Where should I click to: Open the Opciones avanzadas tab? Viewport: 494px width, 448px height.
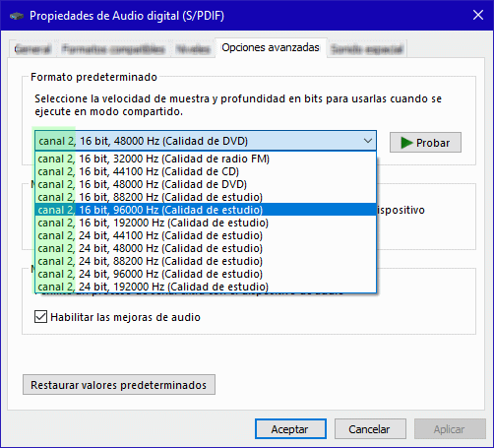tap(271, 48)
